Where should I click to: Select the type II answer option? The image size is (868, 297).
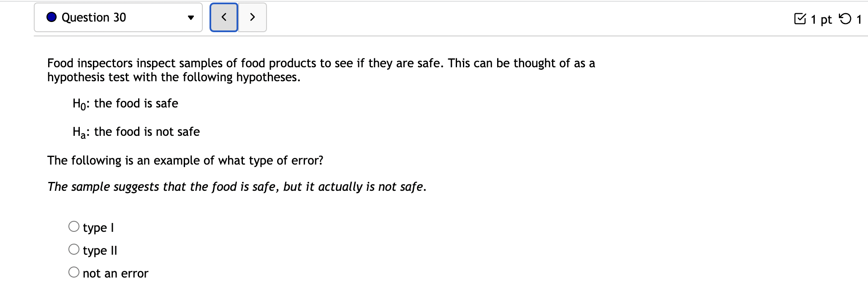coord(73,250)
